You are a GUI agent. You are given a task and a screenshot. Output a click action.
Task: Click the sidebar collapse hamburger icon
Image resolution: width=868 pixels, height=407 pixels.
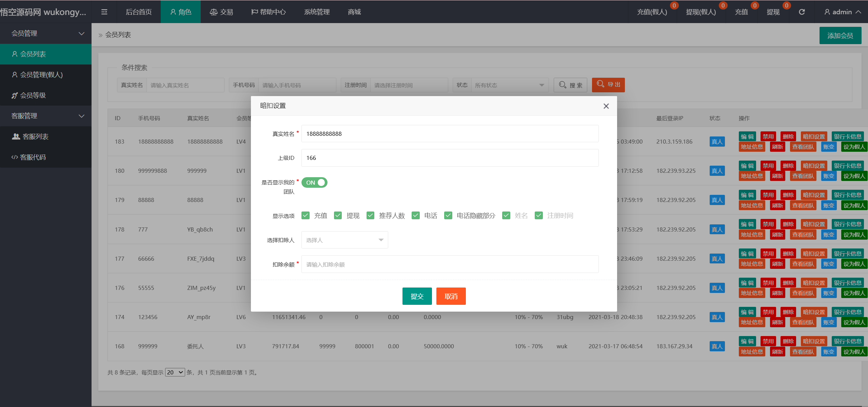(104, 12)
